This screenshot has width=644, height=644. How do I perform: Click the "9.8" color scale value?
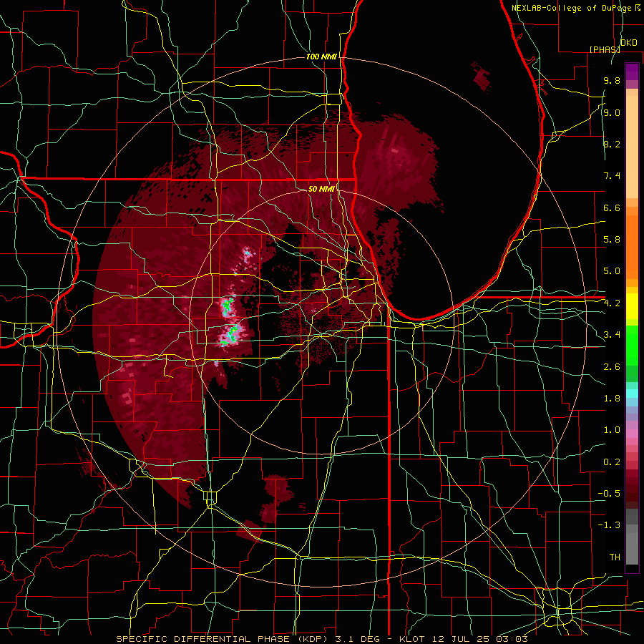pyautogui.click(x=612, y=80)
